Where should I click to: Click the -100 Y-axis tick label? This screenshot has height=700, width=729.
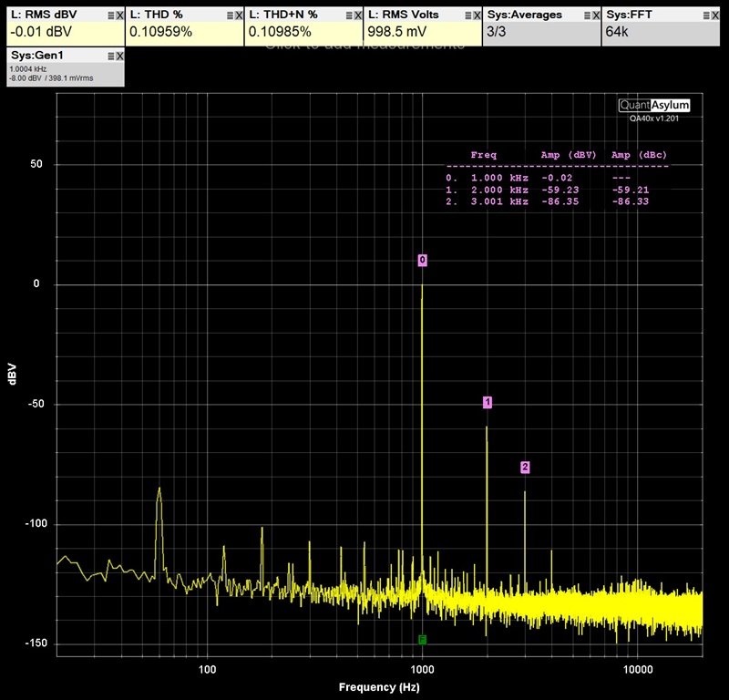pyautogui.click(x=36, y=524)
